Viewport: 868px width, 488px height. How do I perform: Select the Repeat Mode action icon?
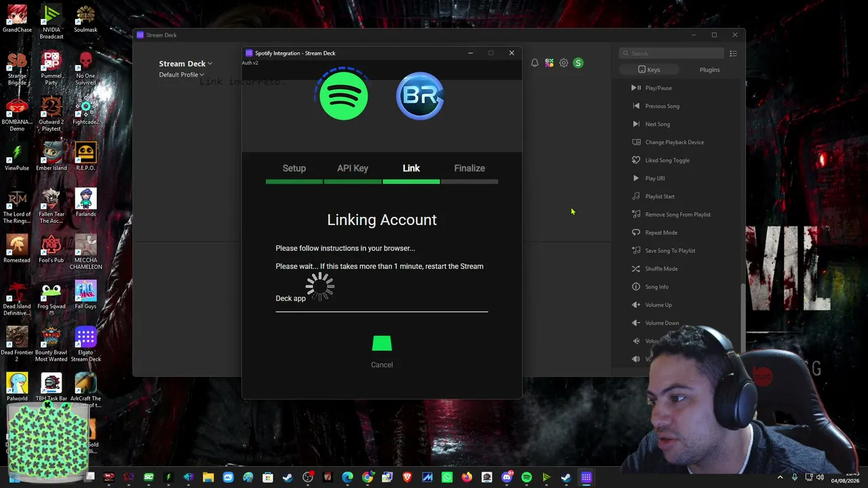click(635, 232)
